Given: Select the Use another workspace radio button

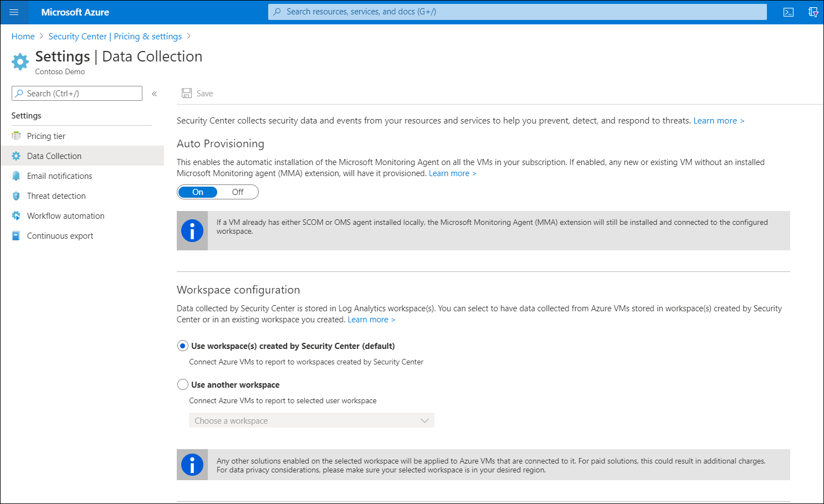Looking at the screenshot, I should click(182, 384).
